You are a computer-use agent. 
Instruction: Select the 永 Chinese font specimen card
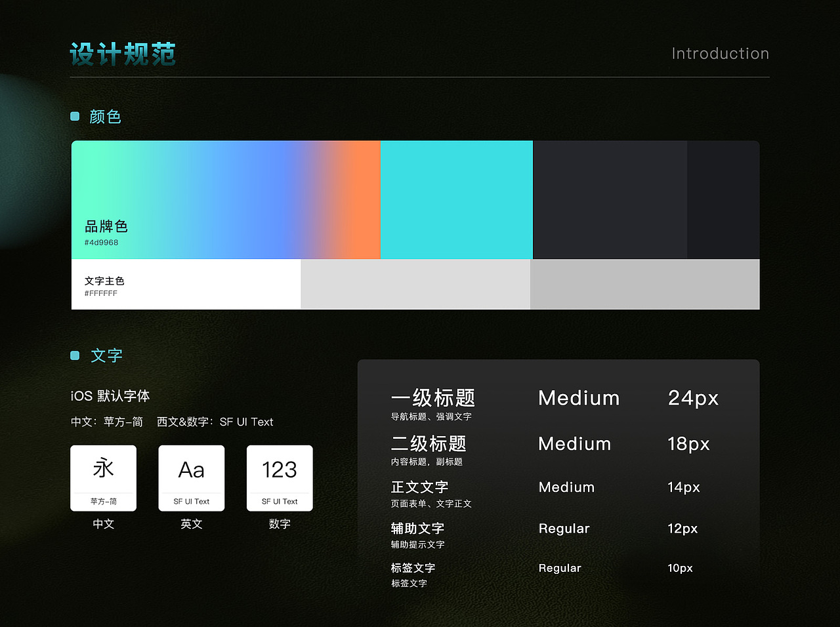click(103, 478)
